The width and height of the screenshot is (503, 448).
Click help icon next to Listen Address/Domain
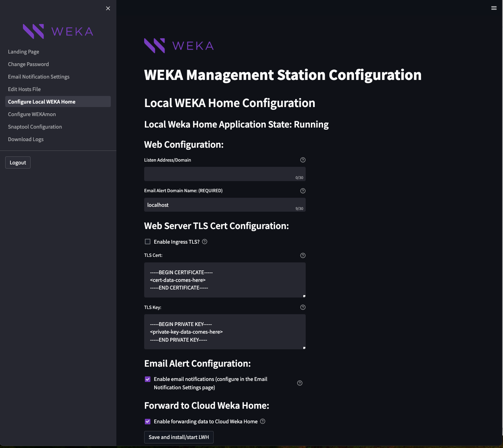click(x=303, y=160)
